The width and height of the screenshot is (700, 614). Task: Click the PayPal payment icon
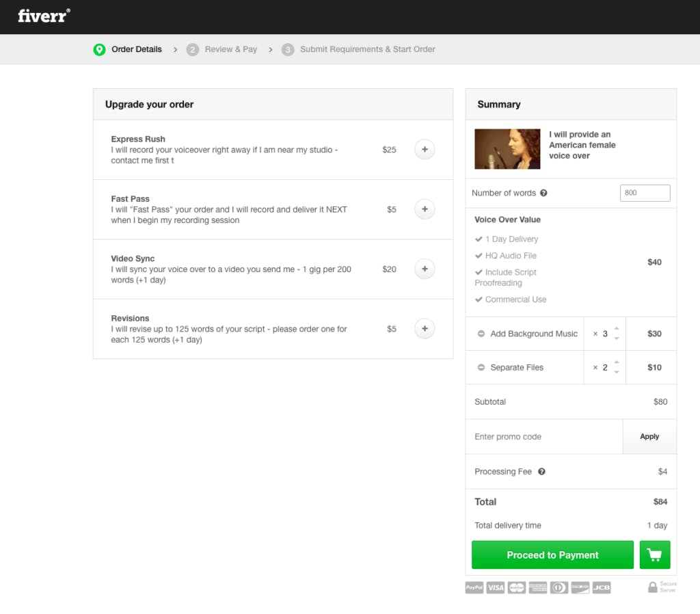474,587
